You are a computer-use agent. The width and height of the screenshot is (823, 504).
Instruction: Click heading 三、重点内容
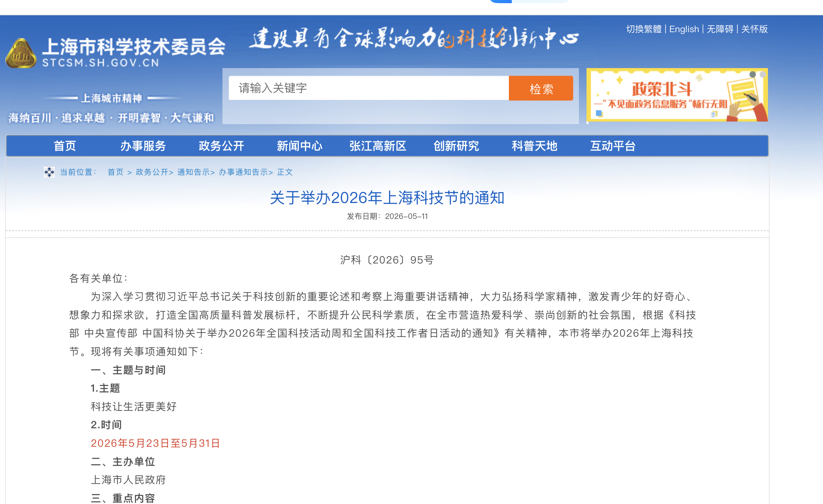pos(123,498)
